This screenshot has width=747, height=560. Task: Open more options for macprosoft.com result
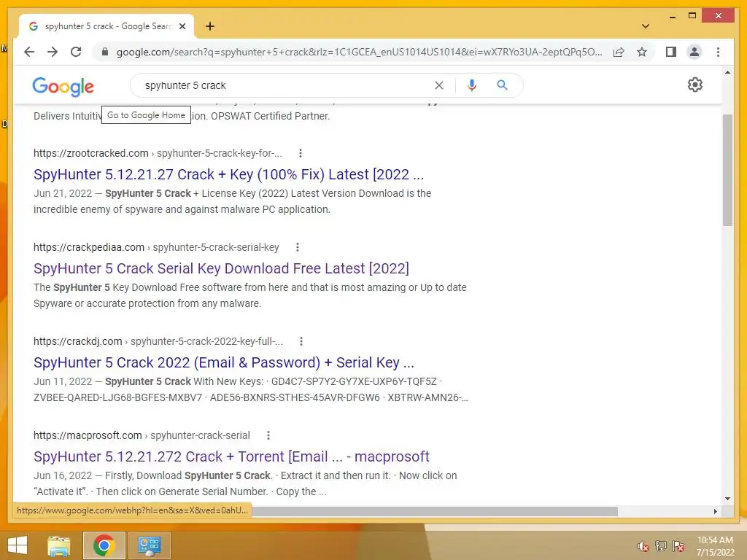coord(268,435)
